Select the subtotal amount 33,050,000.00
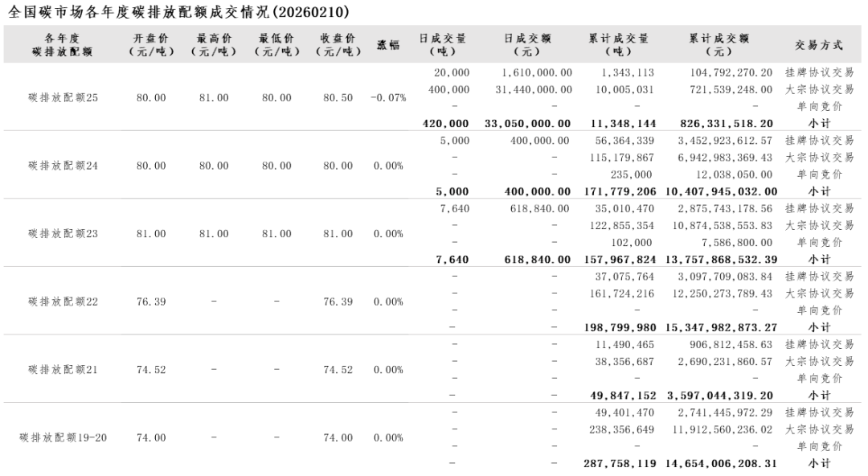 click(x=528, y=124)
